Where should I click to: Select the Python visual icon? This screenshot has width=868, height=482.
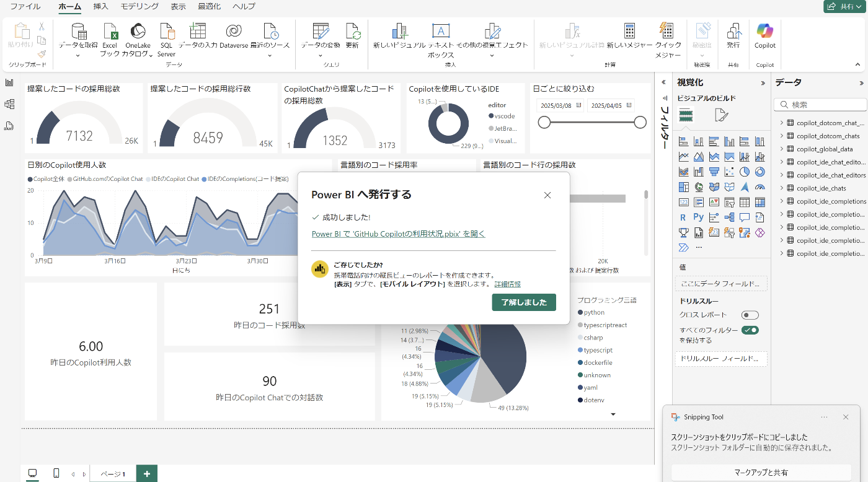pos(699,217)
